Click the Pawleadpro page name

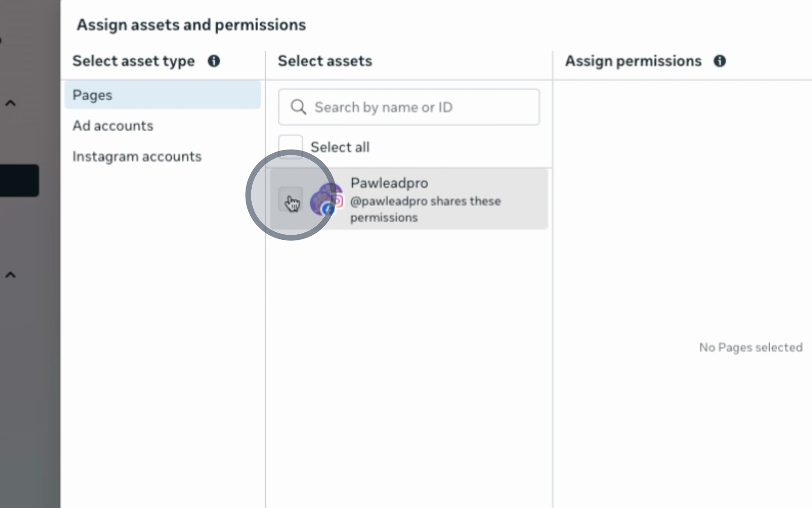coord(389,183)
